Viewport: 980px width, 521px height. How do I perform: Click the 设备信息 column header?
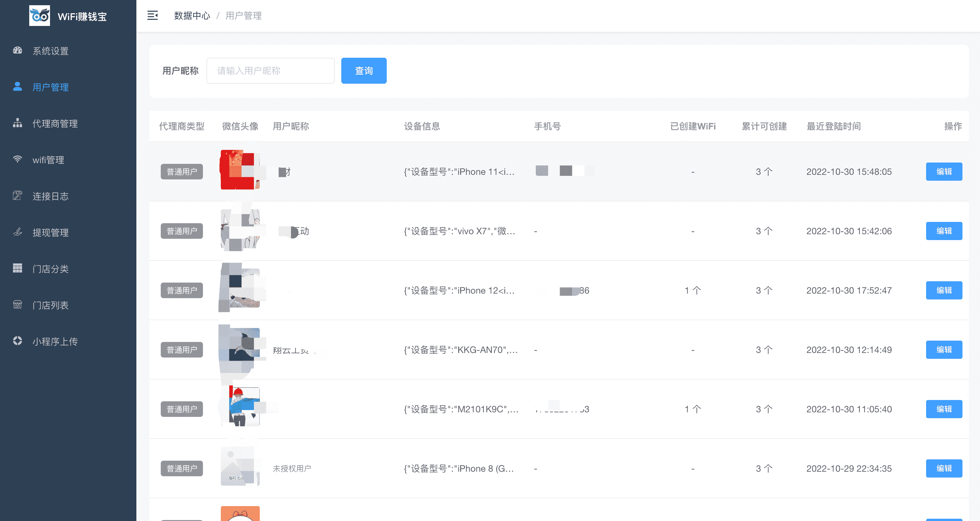coord(422,126)
